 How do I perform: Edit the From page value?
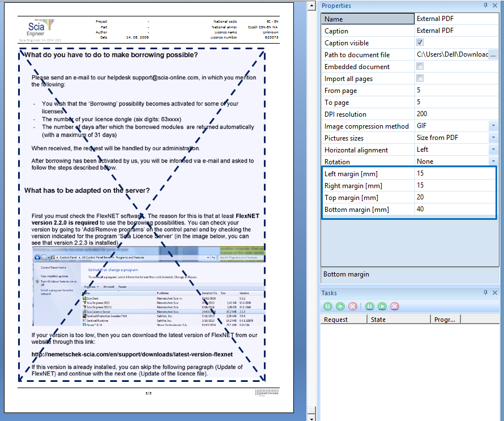coord(447,90)
